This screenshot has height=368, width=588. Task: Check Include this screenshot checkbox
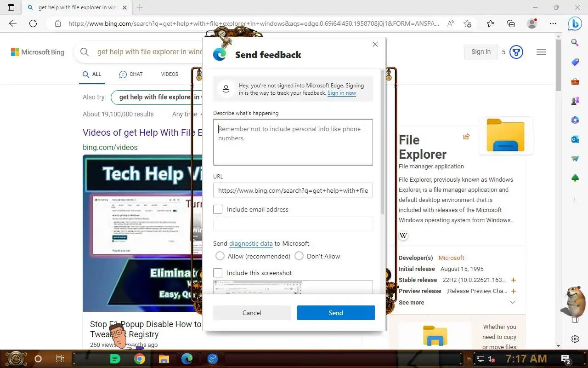click(218, 273)
